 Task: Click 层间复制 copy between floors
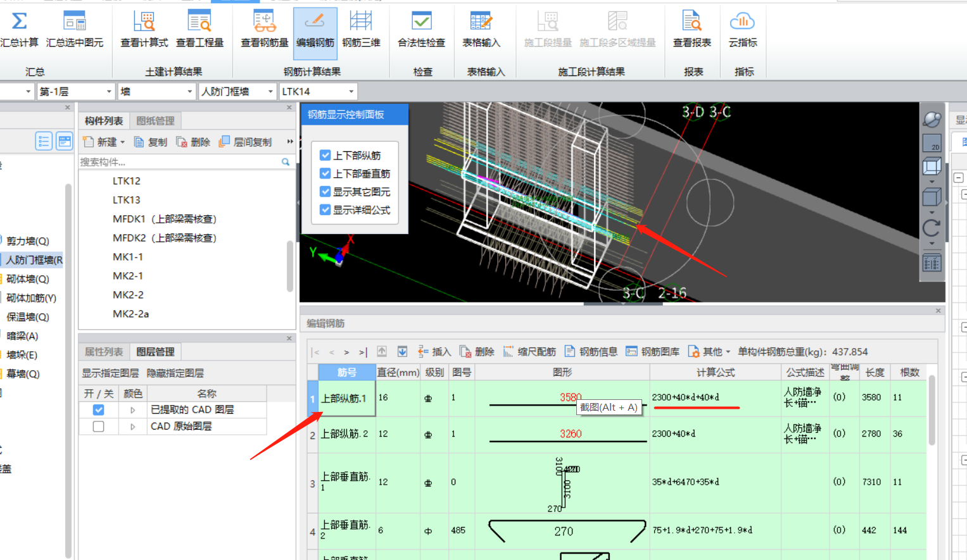click(245, 142)
